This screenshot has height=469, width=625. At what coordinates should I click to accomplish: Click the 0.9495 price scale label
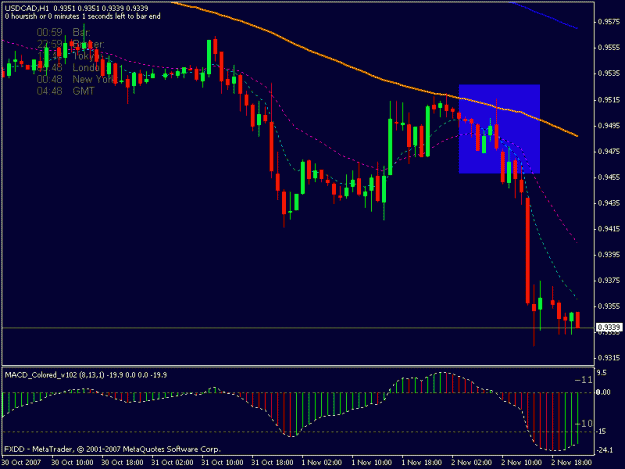[x=609, y=126]
